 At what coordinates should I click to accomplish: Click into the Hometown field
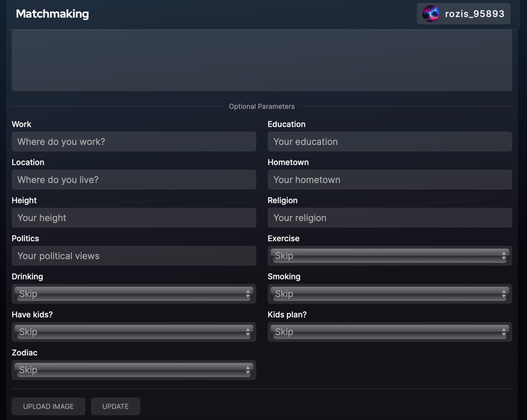pyautogui.click(x=390, y=180)
